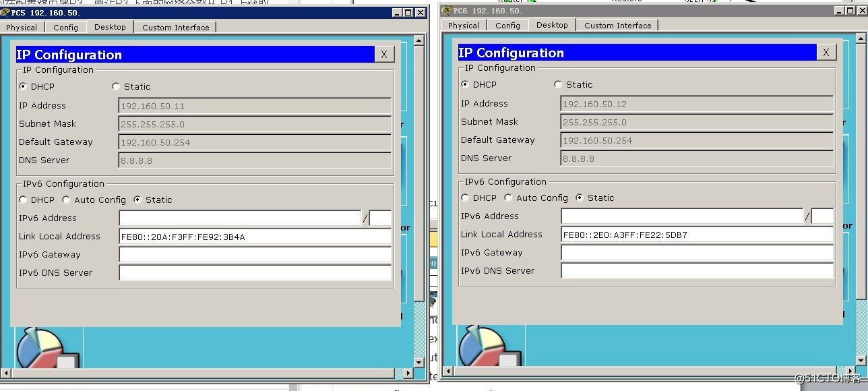Click the IPv6 DNS Server field in PC5

pos(255,272)
